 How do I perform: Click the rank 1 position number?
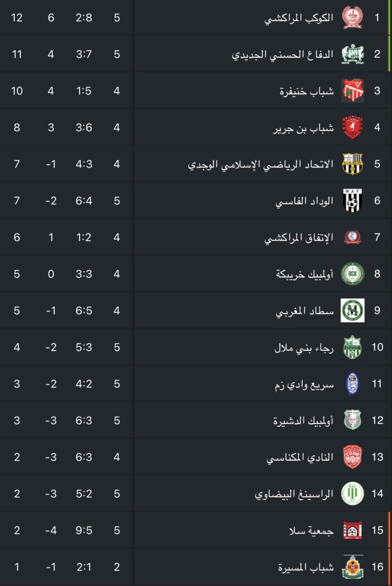[x=377, y=18]
